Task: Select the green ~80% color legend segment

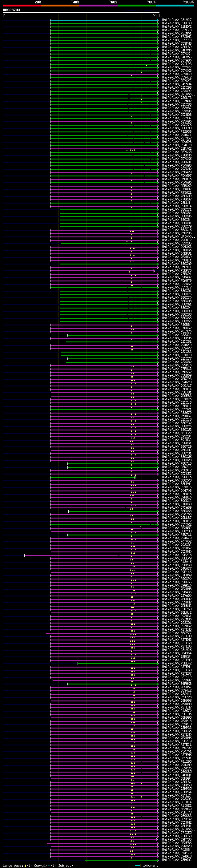Action: [137, 6]
